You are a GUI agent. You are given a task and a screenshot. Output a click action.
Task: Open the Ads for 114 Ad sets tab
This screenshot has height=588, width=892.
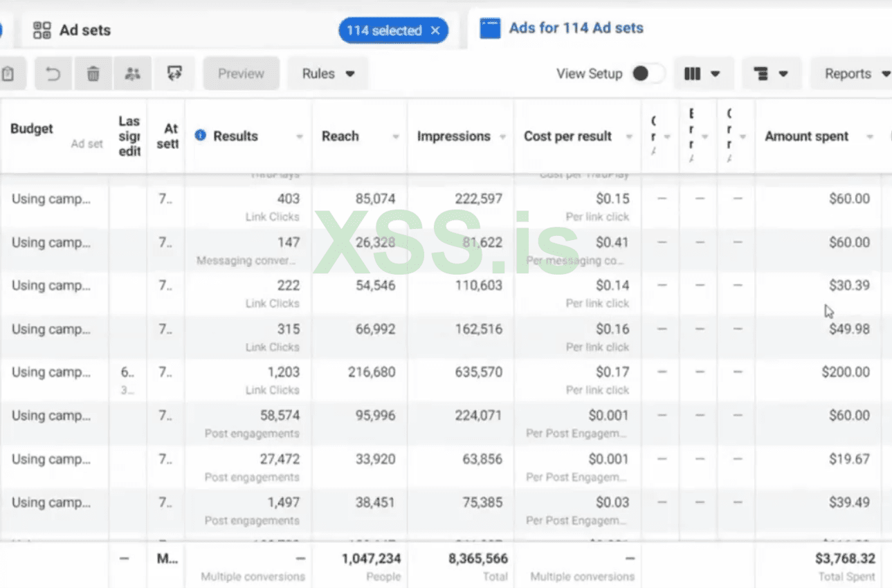coord(576,28)
